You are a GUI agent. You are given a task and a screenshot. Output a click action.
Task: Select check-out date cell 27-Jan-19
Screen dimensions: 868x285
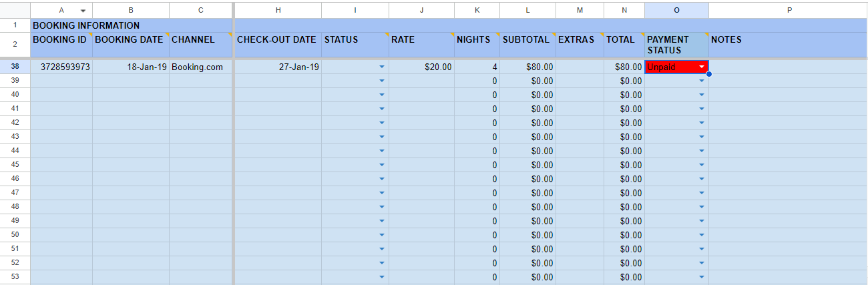(278, 67)
